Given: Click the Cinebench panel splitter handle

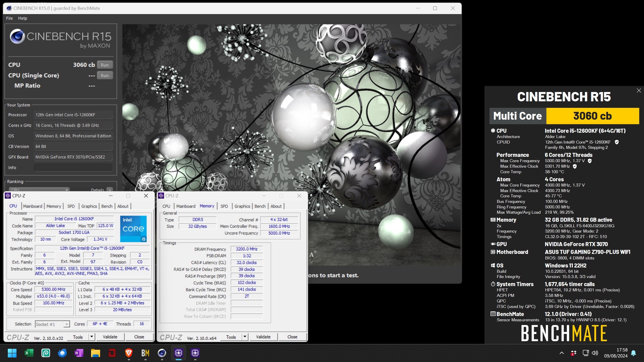Looking at the screenshot, I should click(x=120, y=153).
